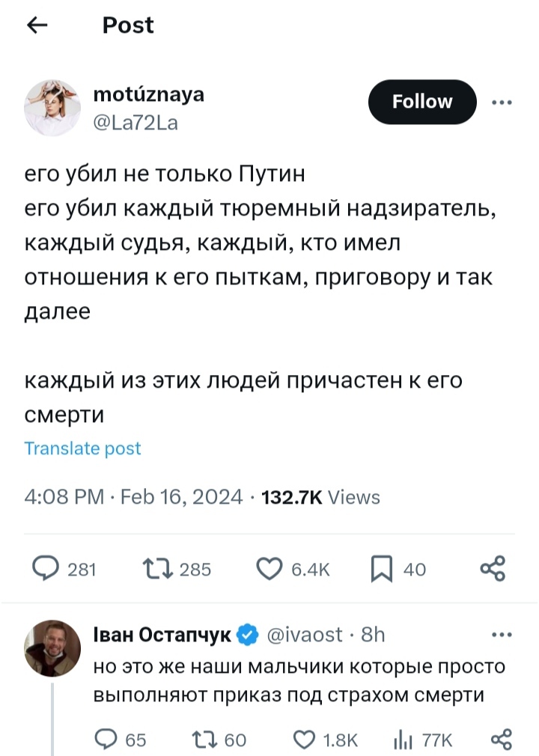Click the @La72La handle
The image size is (539, 756).
click(135, 124)
